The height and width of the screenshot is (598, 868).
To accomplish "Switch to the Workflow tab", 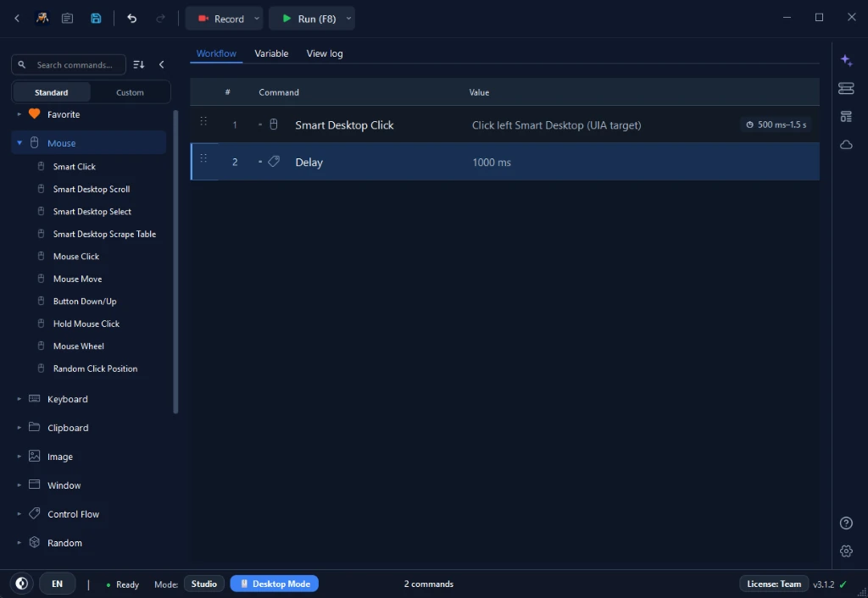I will (x=216, y=53).
